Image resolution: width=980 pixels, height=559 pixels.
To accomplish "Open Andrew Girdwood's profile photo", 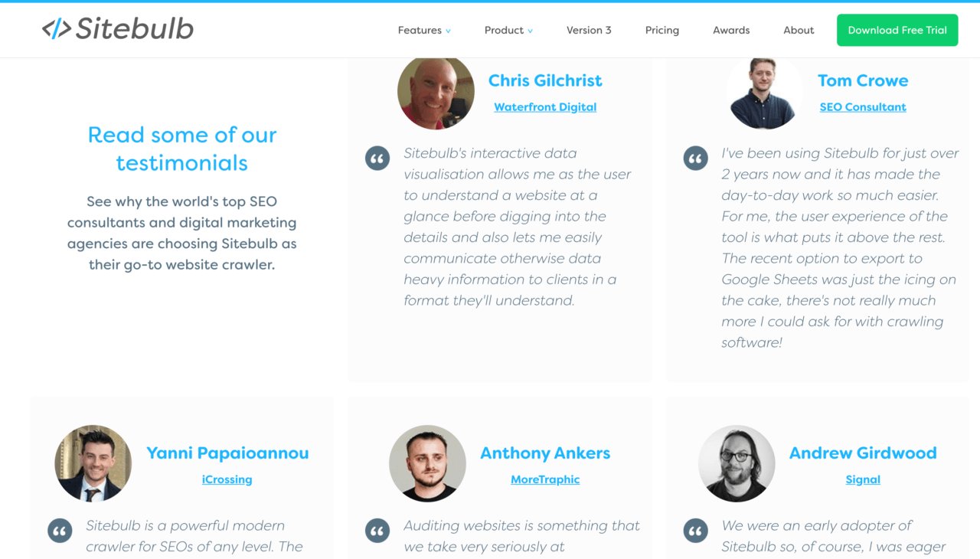I will pos(737,463).
